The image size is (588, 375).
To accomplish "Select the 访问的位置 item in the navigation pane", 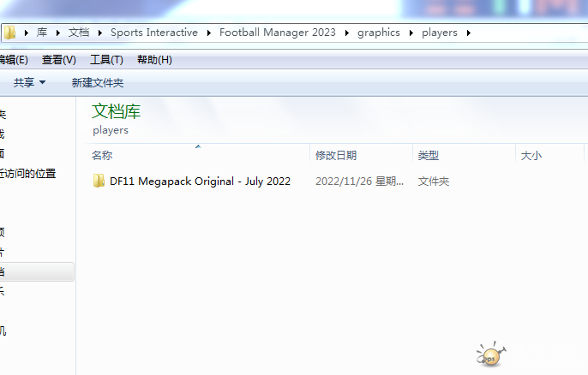I will click(x=27, y=173).
